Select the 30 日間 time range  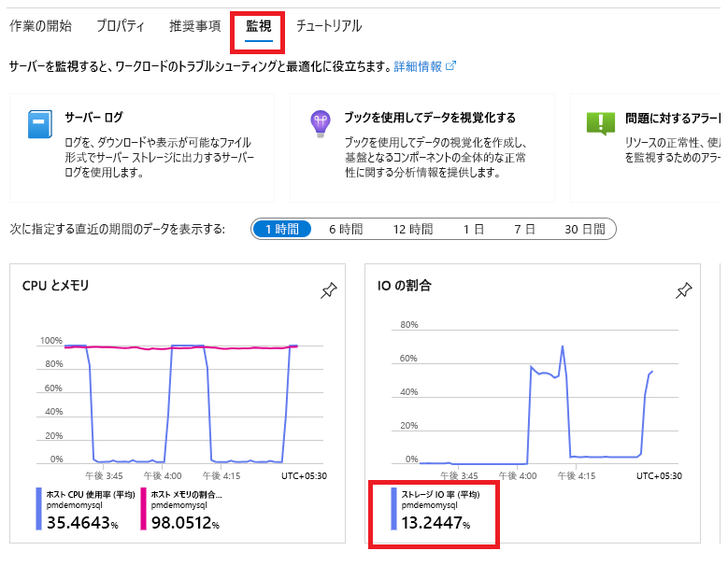(x=585, y=229)
